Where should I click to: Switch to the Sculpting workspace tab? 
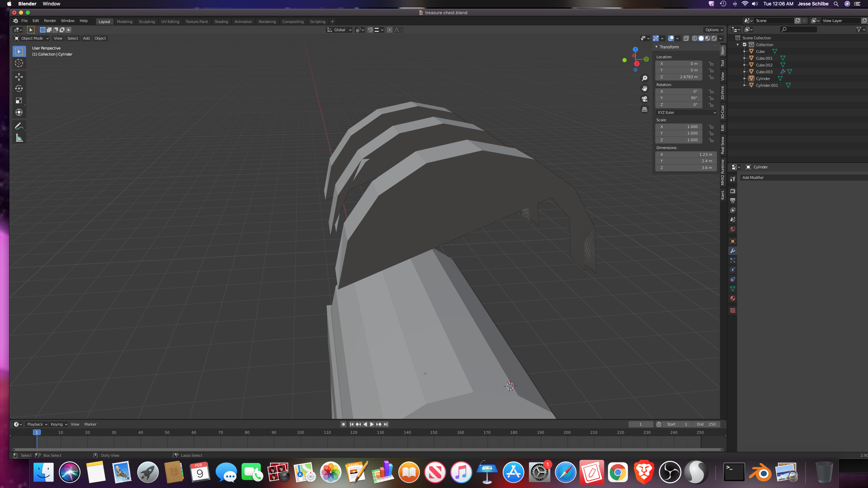click(x=147, y=22)
